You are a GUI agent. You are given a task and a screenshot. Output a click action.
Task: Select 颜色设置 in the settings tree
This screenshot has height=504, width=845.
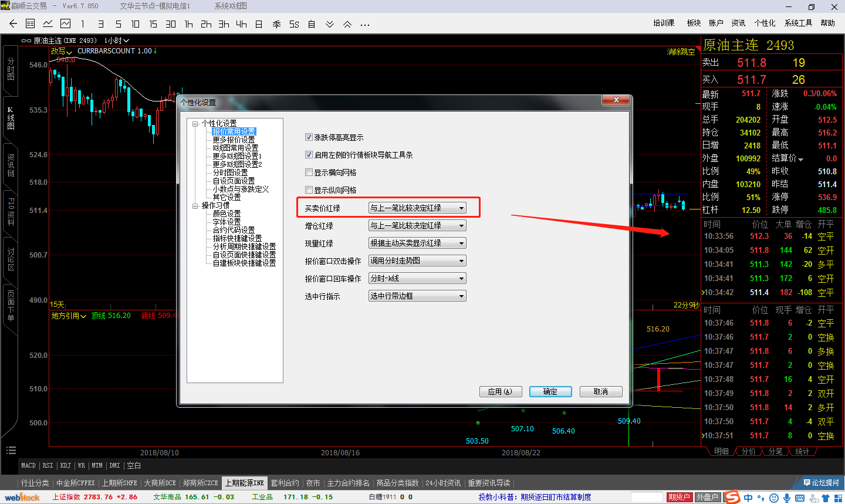coord(227,214)
